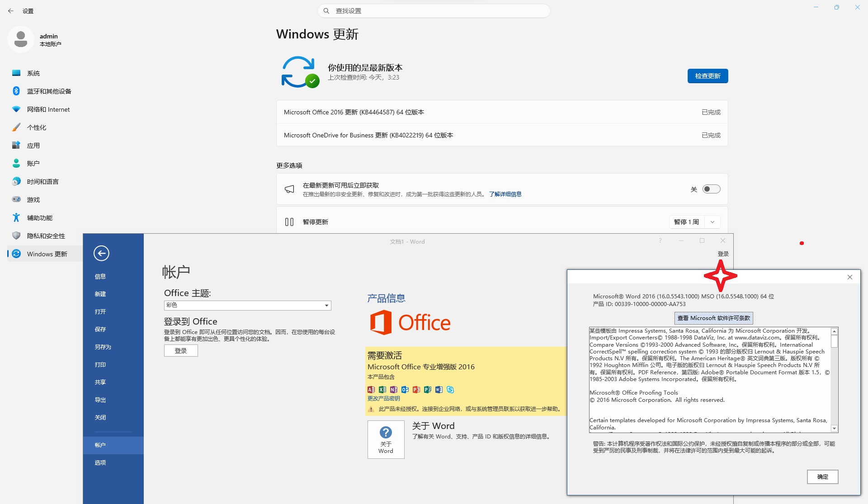Click 查看 Microsoft 软件许可条款 button

[713, 318]
